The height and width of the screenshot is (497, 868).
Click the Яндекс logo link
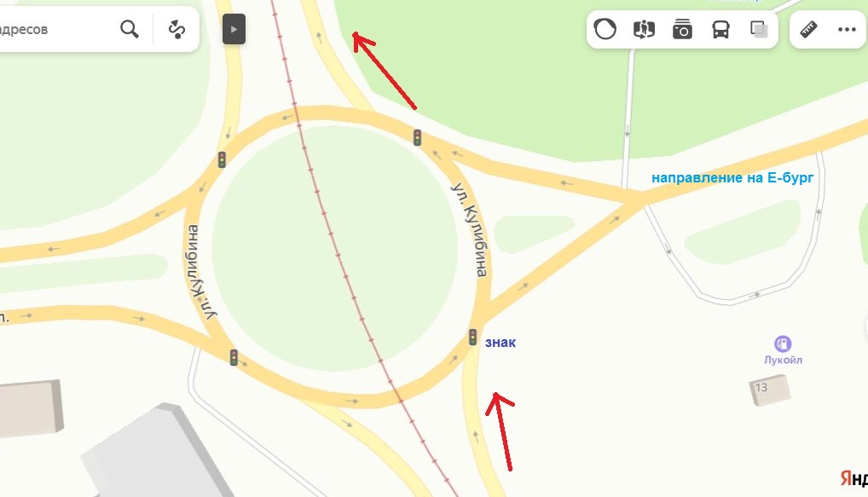[854, 478]
